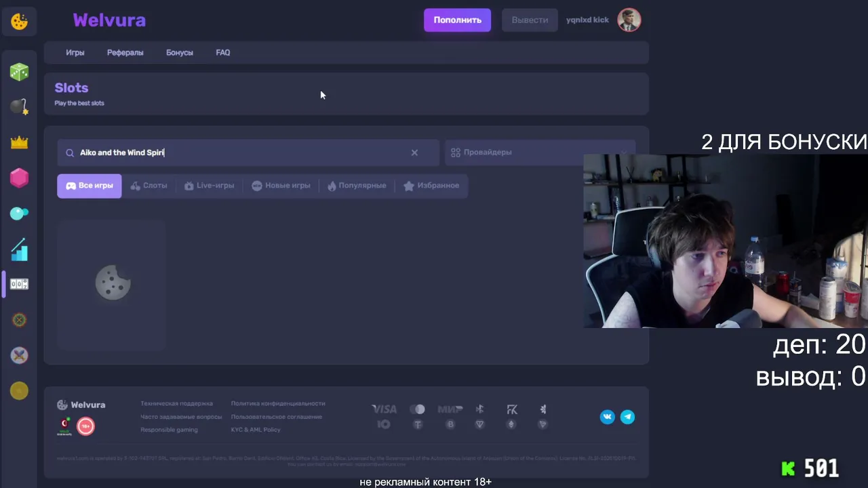Open the slot reels icon in sidebar
The width and height of the screenshot is (868, 488).
point(19,284)
